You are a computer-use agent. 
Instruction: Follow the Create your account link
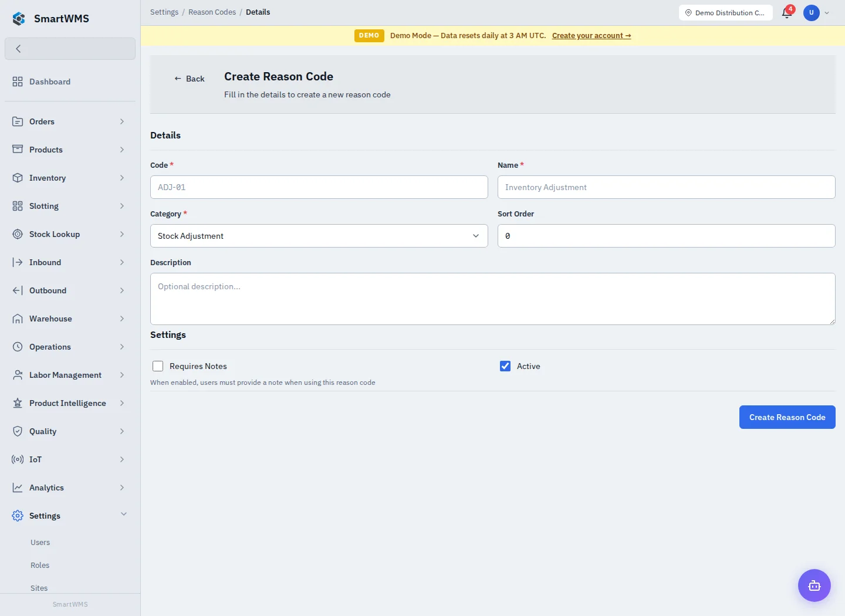[x=591, y=36]
